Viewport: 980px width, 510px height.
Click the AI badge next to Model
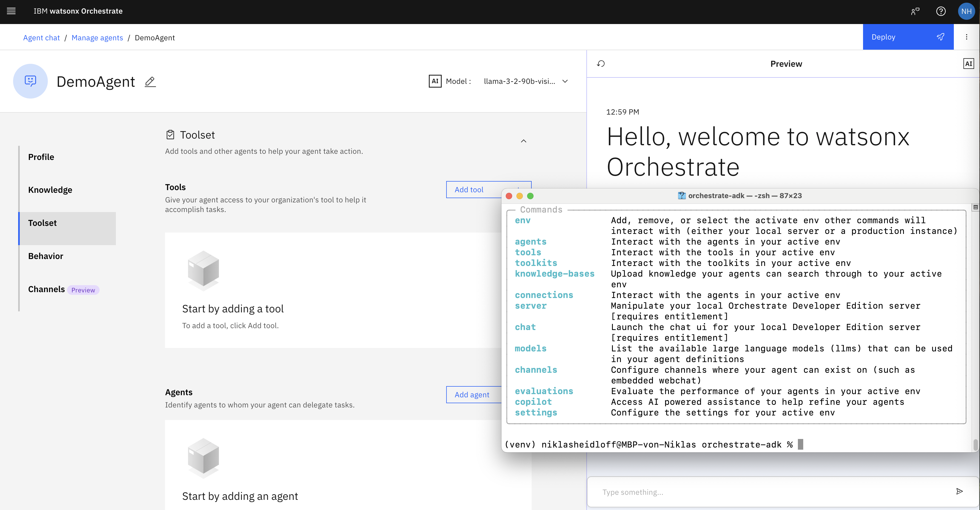435,81
